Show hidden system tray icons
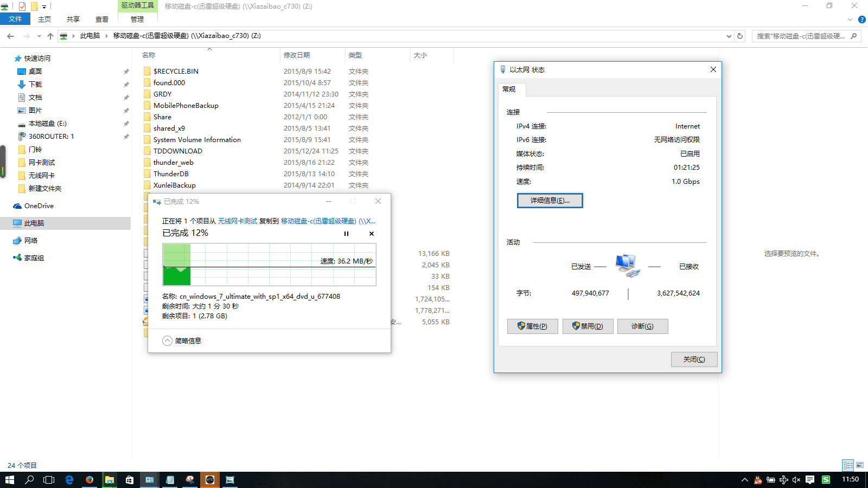The height and width of the screenshot is (488, 868). click(745, 480)
